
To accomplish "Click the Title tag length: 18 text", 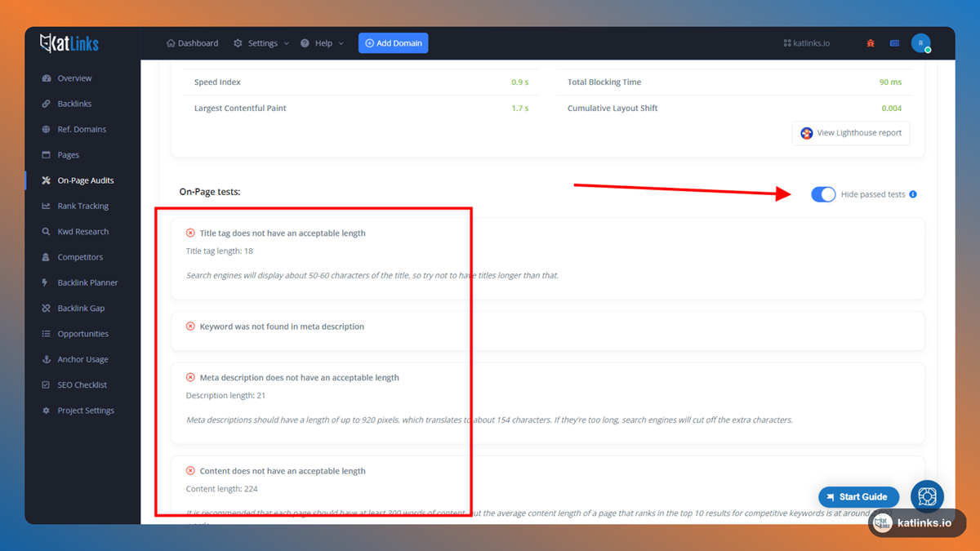I will click(220, 251).
